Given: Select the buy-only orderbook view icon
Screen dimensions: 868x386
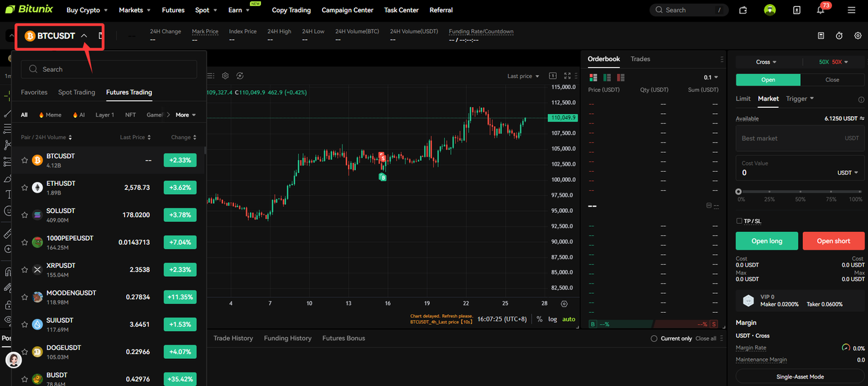Looking at the screenshot, I should tap(606, 77).
